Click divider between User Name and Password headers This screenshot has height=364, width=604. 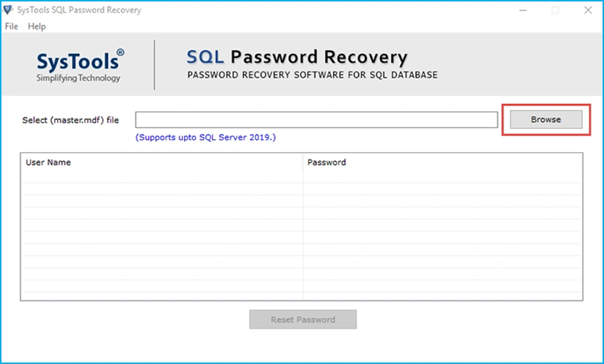point(303,162)
